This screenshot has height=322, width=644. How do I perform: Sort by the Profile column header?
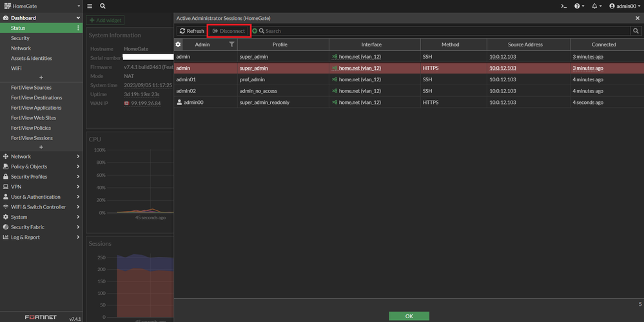[280, 45]
